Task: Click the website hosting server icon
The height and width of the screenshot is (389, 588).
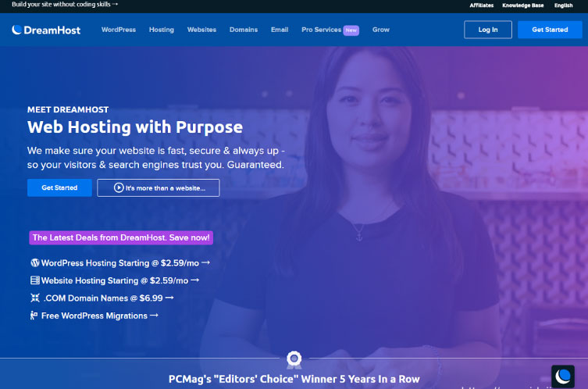Action: pos(35,280)
